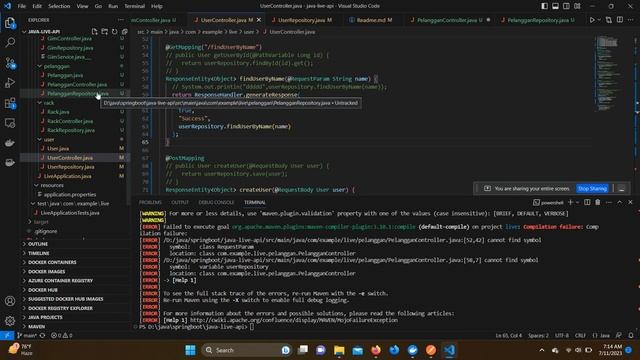640x360 pixels.
Task: Run the Java file with play icon
Action: (592, 20)
